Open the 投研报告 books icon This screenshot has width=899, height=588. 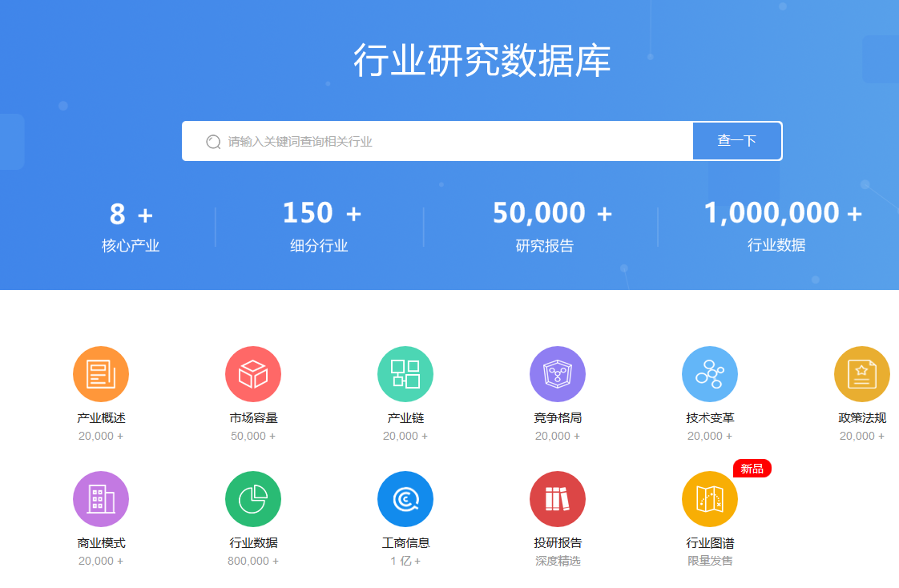coord(557,498)
